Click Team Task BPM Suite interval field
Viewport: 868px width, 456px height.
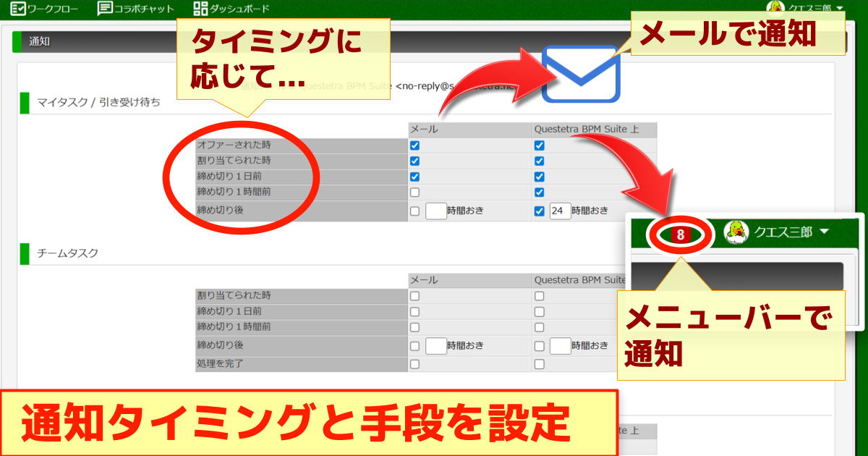(x=560, y=346)
